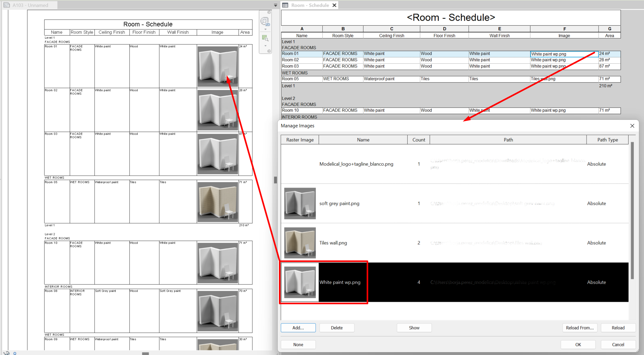Image resolution: width=644 pixels, height=355 pixels.
Task: Switch to the Room - Schedule tab
Action: [310, 5]
